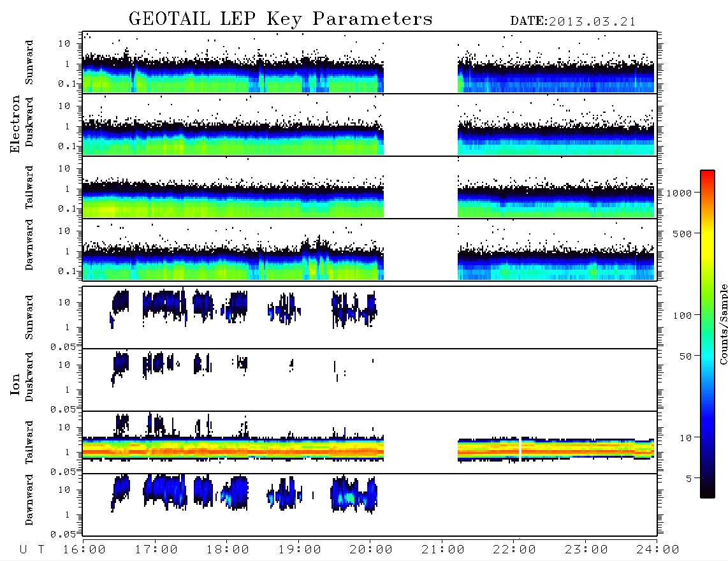Screen dimensions: 728x561
Task: Click '0.05' tick of Ion Sunward panel
Action: pos(63,346)
